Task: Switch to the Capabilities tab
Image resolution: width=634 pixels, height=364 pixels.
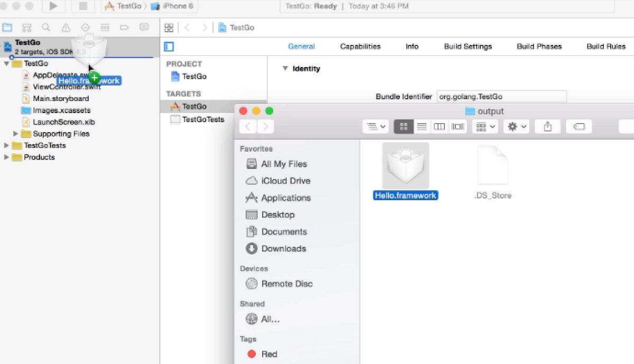Action: pos(360,46)
